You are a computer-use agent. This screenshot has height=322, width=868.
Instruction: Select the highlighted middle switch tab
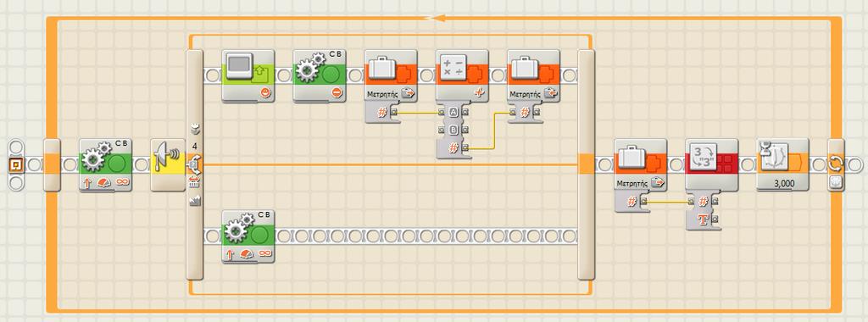pos(194,164)
